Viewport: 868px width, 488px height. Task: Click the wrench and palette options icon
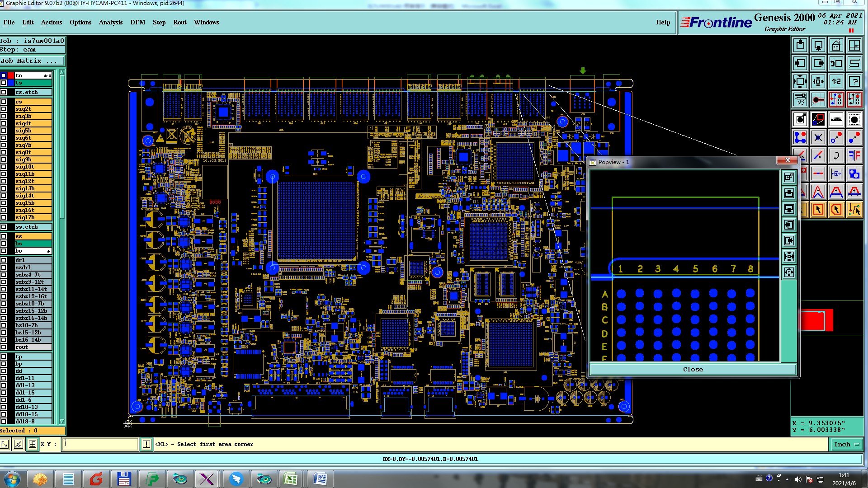coord(800,99)
